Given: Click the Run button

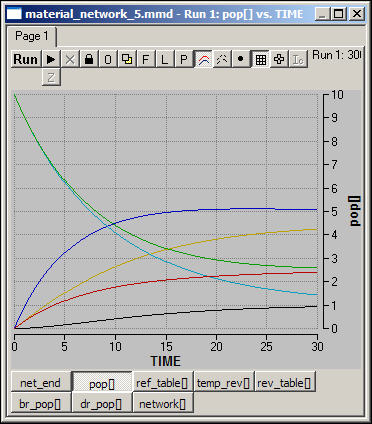Looking at the screenshot, I should 26,59.
